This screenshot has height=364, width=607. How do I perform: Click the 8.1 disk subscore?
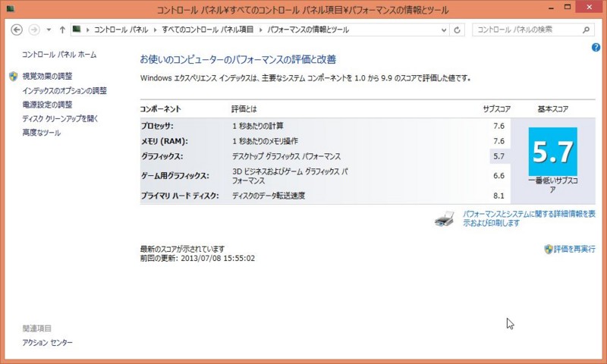pyautogui.click(x=499, y=196)
